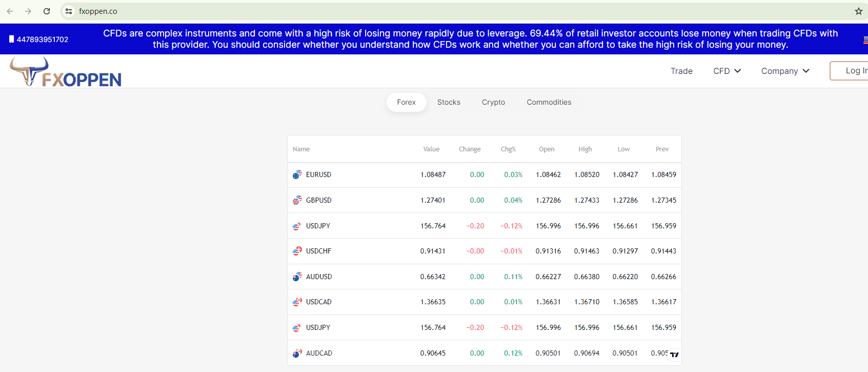Click the GBPUSD currency flag icon
The height and width of the screenshot is (372, 868).
(297, 201)
